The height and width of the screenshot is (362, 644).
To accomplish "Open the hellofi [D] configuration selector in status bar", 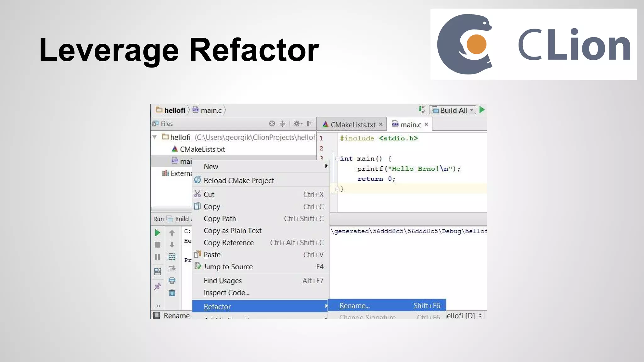I will (x=464, y=315).
